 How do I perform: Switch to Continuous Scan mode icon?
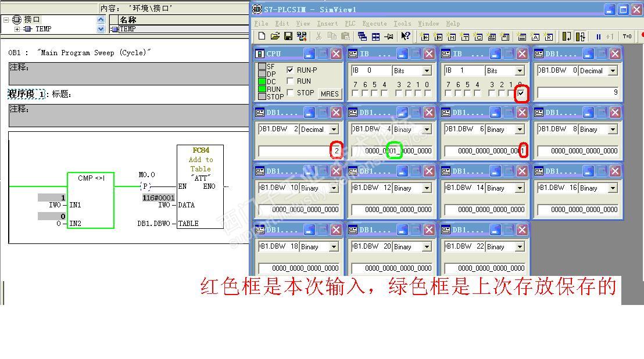point(580,37)
